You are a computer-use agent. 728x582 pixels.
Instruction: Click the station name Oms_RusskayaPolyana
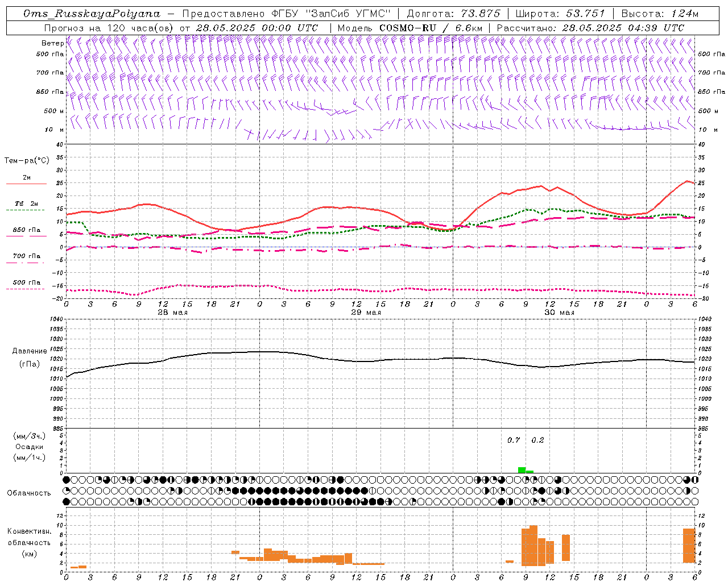[x=92, y=14]
